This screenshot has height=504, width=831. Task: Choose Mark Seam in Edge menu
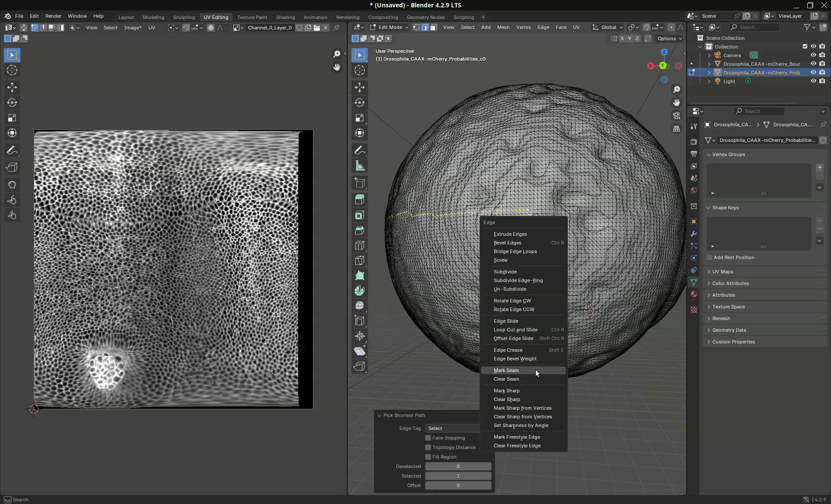pos(506,370)
